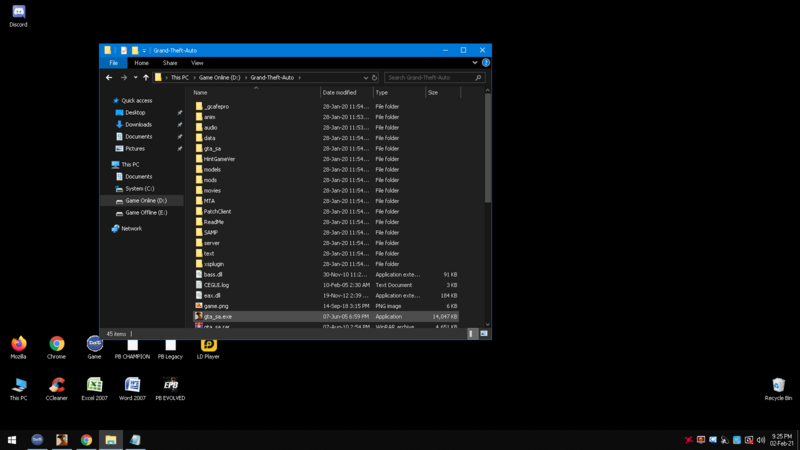
Task: Select the gta_sa.exe application file
Action: [x=326, y=317]
